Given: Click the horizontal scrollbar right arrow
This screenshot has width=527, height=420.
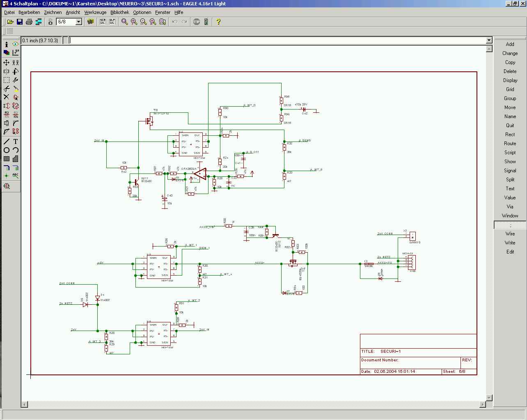Looking at the screenshot, I should pos(482,404).
